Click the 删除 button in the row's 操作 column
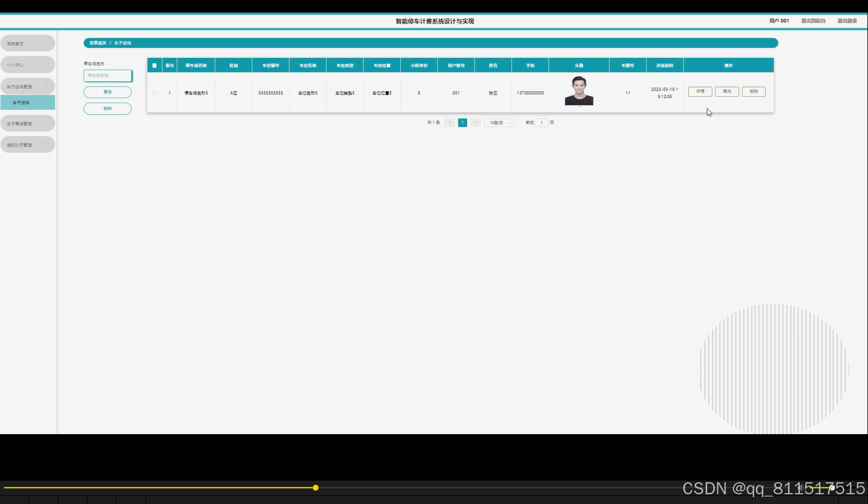The width and height of the screenshot is (868, 504). [x=754, y=92]
